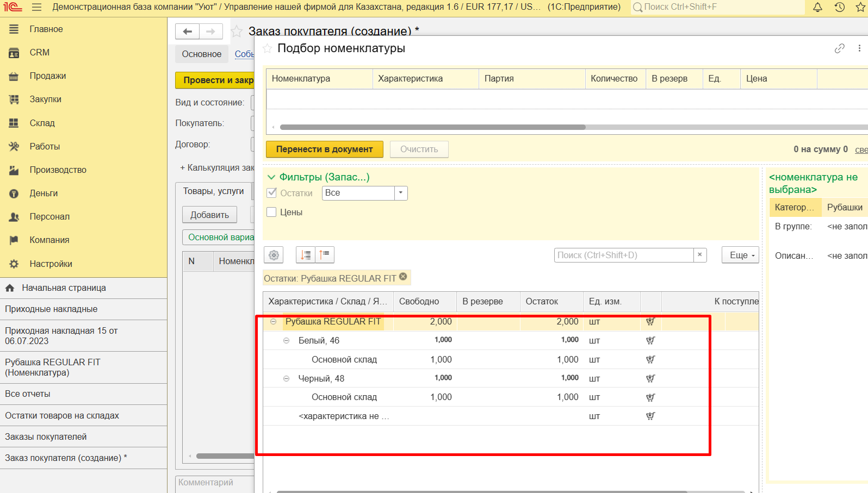Collapse the Белый, 46 tree node
Image resolution: width=868 pixels, height=493 pixels.
click(x=286, y=341)
